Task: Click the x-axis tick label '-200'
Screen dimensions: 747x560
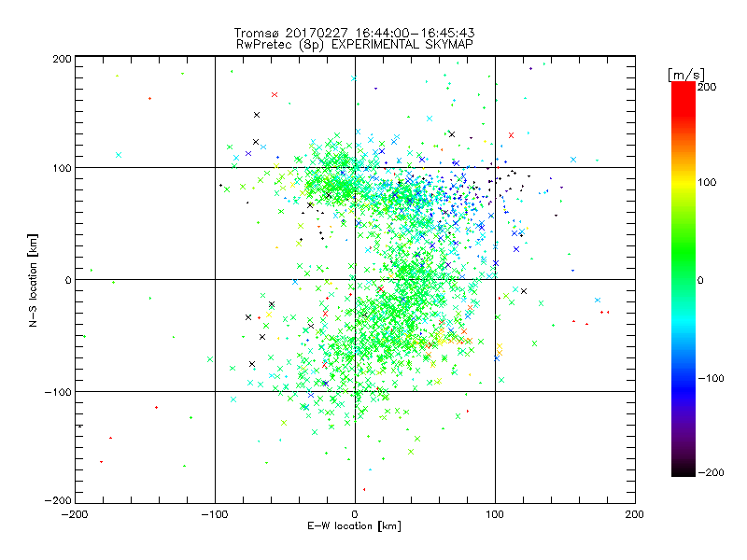Action: tap(75, 514)
